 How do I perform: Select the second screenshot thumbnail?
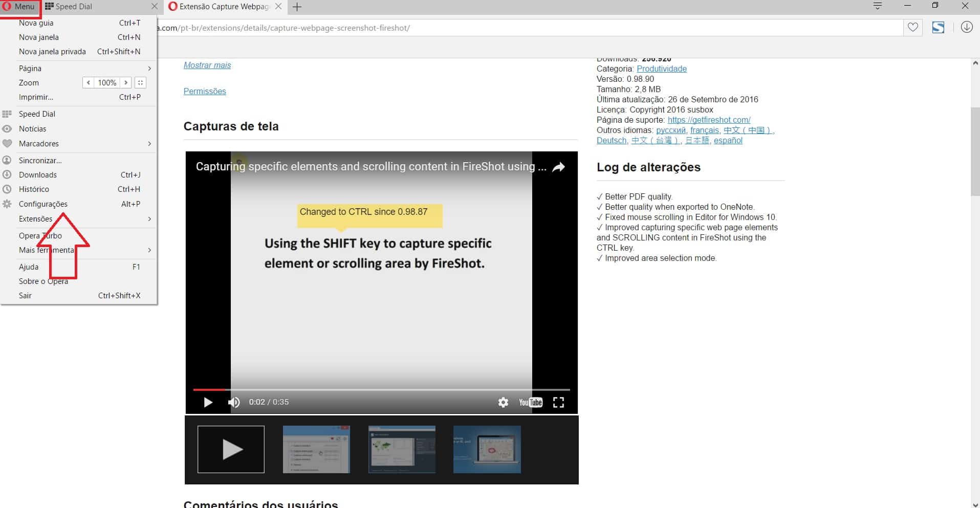[316, 449]
